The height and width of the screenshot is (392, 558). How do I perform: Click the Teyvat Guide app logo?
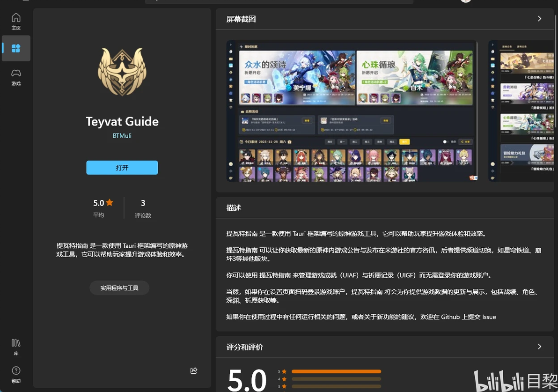(122, 72)
